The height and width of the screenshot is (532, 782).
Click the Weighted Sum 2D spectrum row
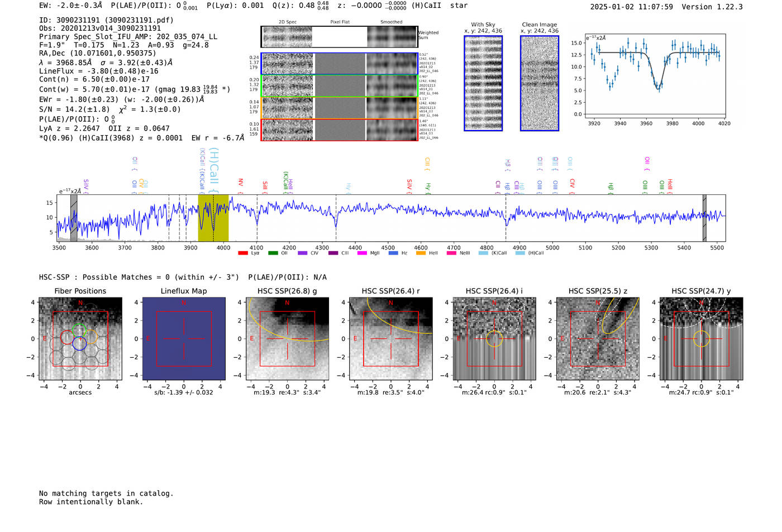click(x=339, y=37)
